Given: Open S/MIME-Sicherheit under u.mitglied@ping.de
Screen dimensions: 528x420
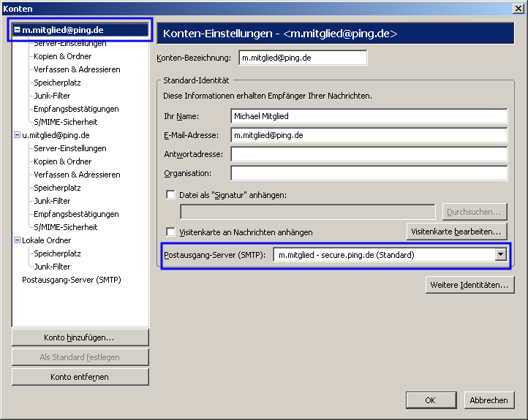Looking at the screenshot, I should [x=65, y=227].
